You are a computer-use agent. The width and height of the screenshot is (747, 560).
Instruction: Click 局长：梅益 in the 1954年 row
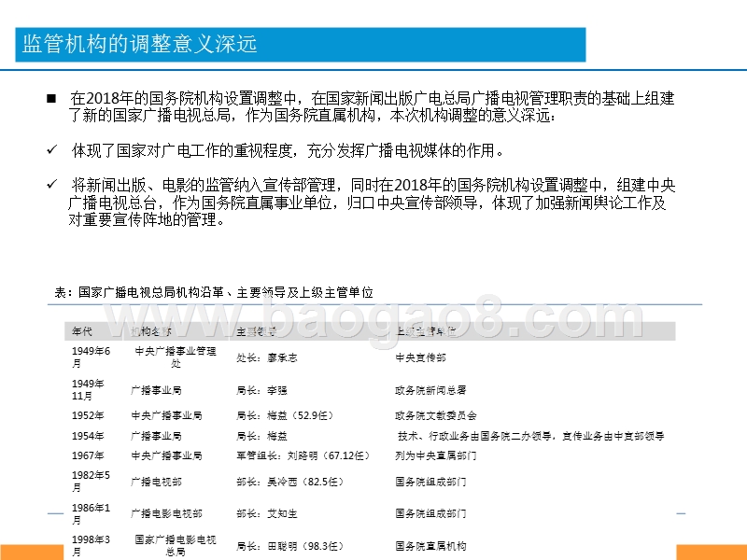pos(261,436)
